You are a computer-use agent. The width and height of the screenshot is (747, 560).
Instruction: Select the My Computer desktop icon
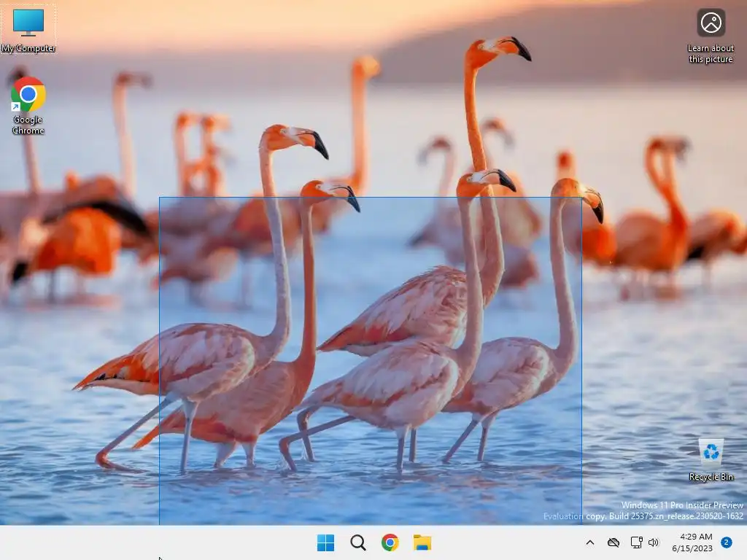(28, 29)
